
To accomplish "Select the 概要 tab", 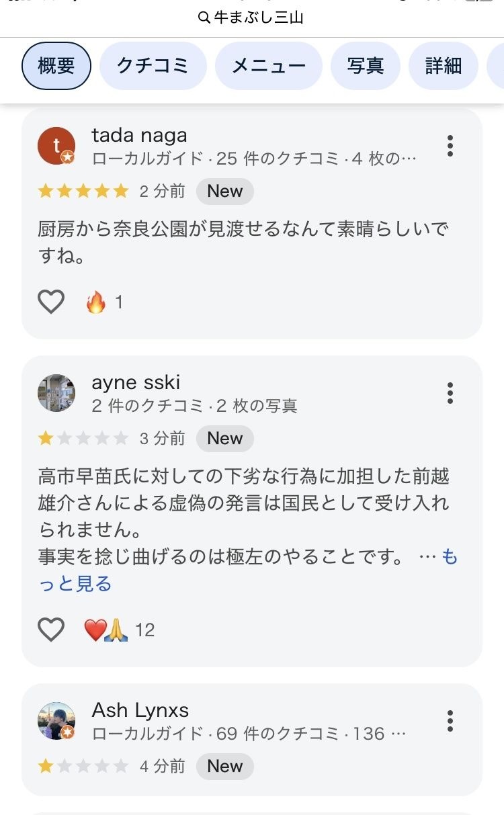I will (56, 66).
